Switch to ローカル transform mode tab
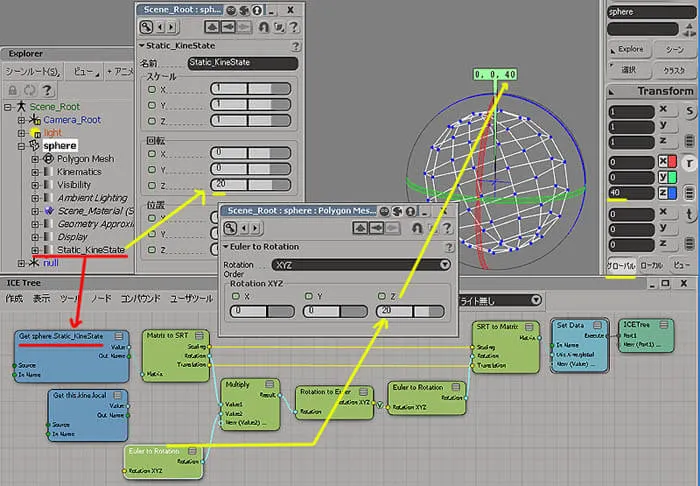700x486 pixels. pos(651,265)
